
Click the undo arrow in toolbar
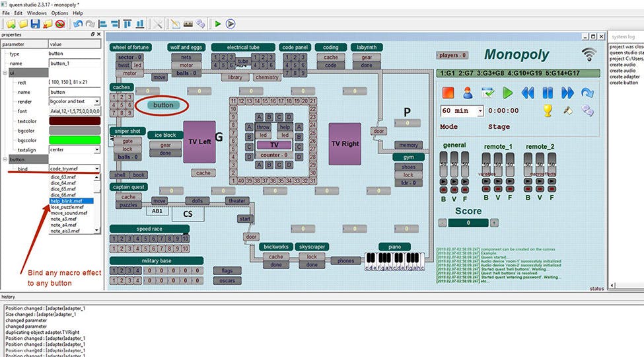point(78,24)
